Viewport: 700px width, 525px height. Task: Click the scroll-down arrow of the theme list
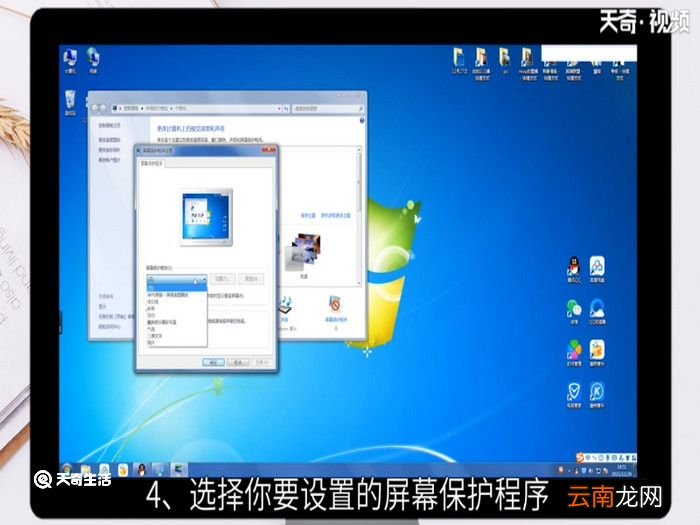click(x=358, y=283)
